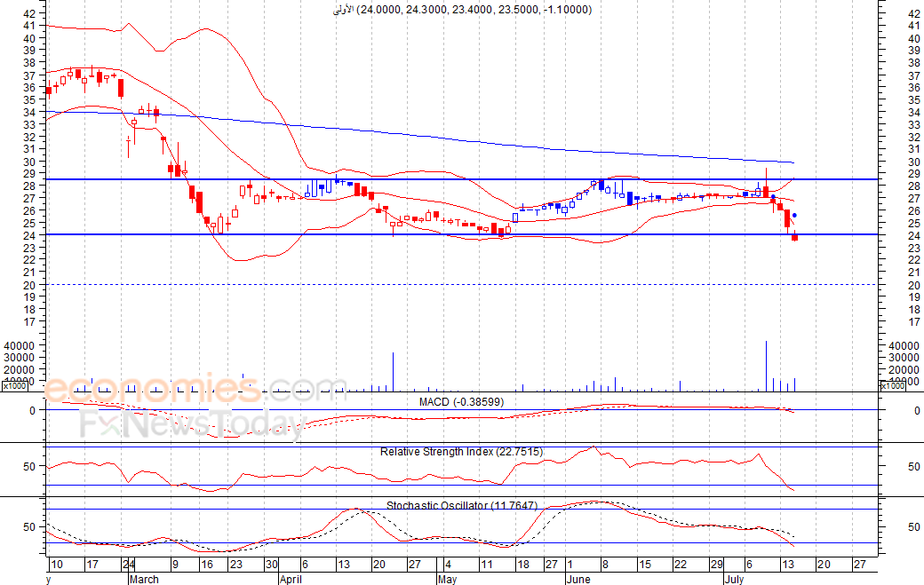Click the chart title with OHLC values 24.0000, 24.3000
This screenshot has height=585, width=924.
(x=463, y=10)
